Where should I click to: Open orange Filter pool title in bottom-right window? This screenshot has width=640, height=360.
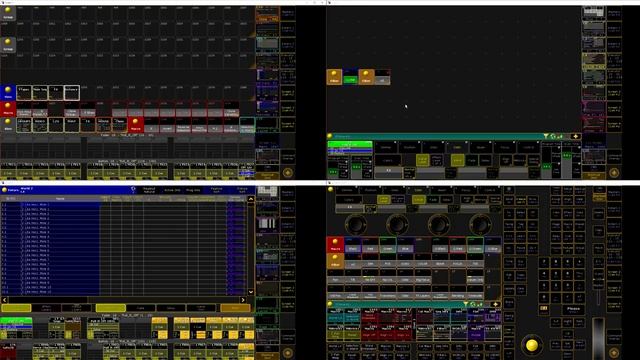335,260
